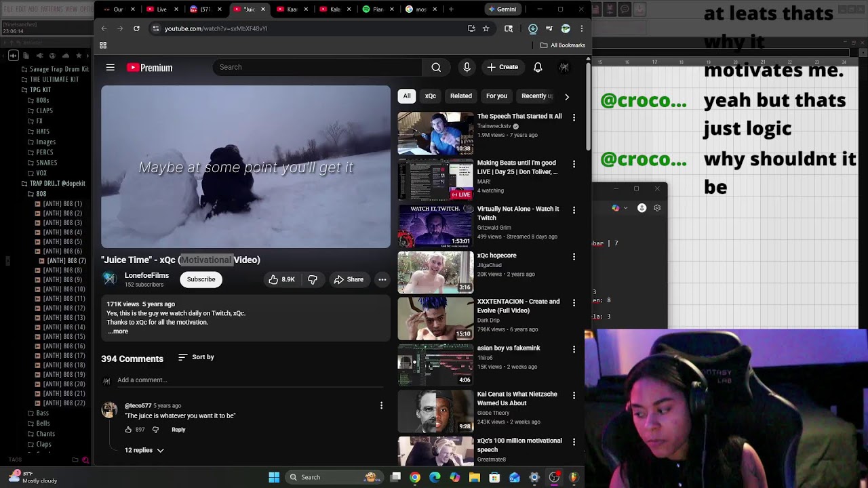Screen dimensions: 868x488
Task: Share the Juice Time video
Action: click(x=349, y=279)
